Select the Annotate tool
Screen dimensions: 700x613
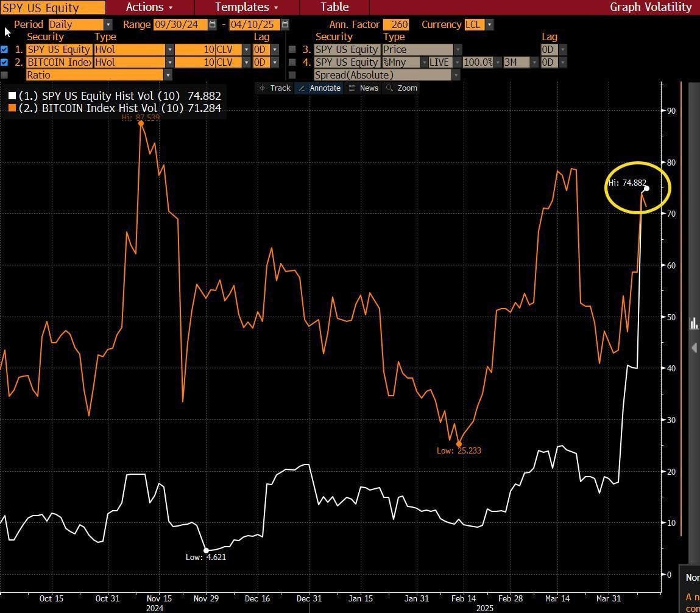319,88
